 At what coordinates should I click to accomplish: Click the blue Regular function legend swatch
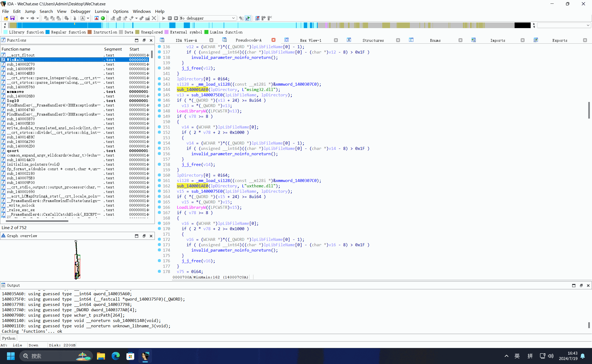pos(48,32)
